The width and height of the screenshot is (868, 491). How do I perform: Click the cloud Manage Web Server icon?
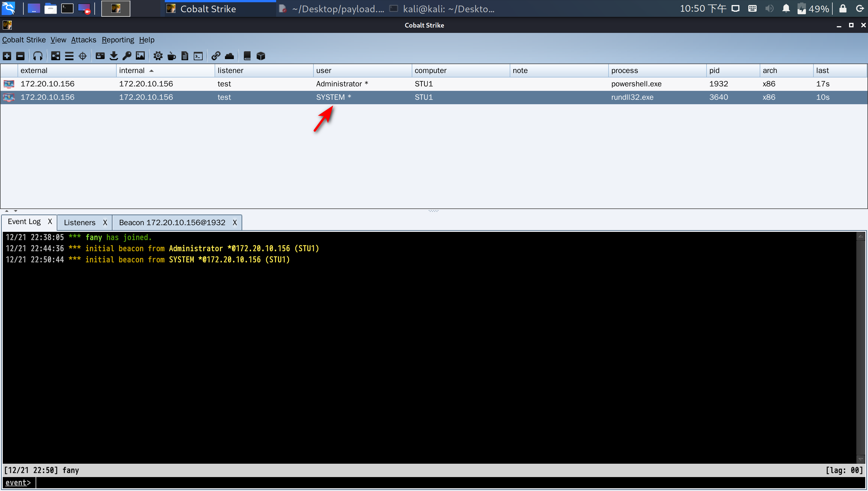click(229, 56)
